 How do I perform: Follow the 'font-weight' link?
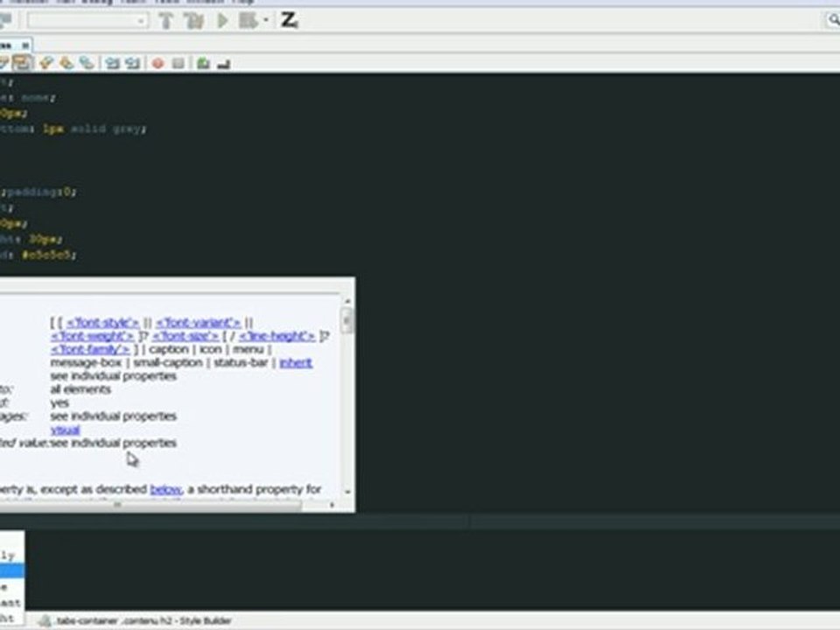(x=92, y=336)
